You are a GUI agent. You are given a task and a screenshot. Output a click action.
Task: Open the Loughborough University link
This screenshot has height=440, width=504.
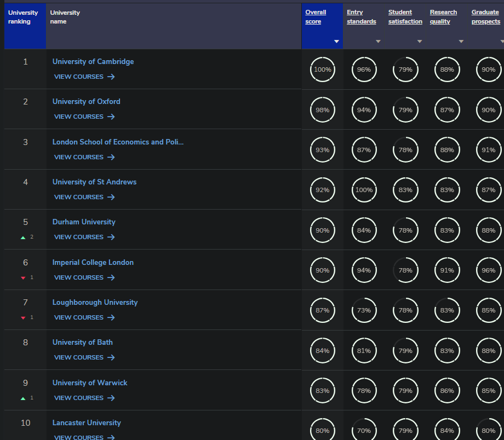click(x=95, y=302)
